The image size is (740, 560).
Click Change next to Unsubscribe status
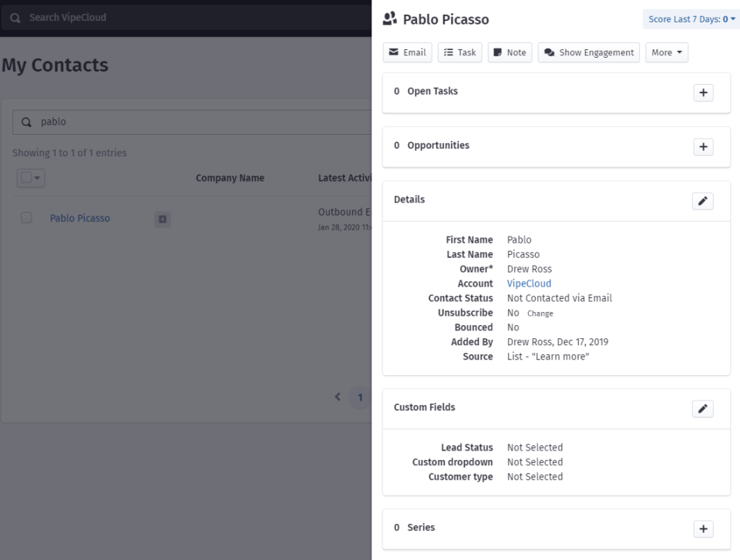point(540,314)
